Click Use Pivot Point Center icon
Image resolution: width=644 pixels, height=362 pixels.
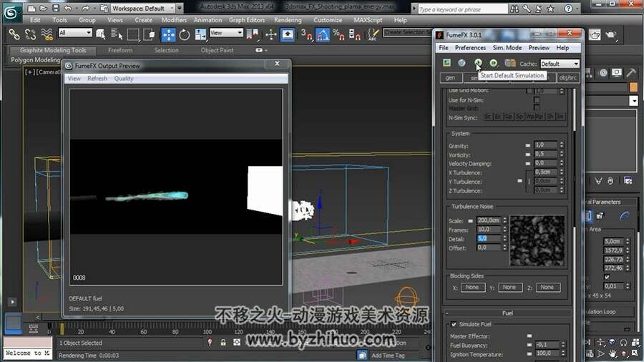coord(252,35)
